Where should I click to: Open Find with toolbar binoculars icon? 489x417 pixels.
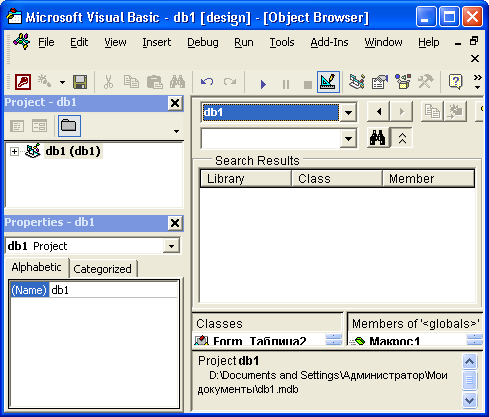[177, 82]
